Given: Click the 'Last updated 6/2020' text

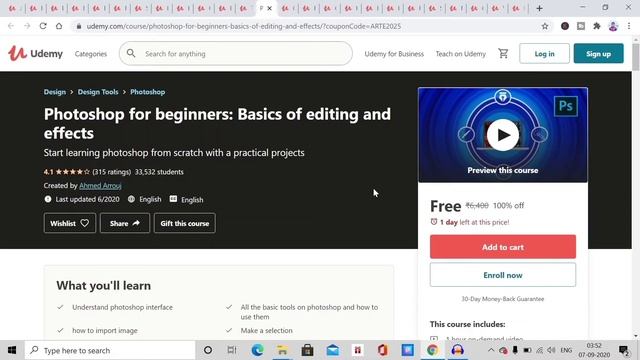Looking at the screenshot, I should pyautogui.click(x=87, y=199).
